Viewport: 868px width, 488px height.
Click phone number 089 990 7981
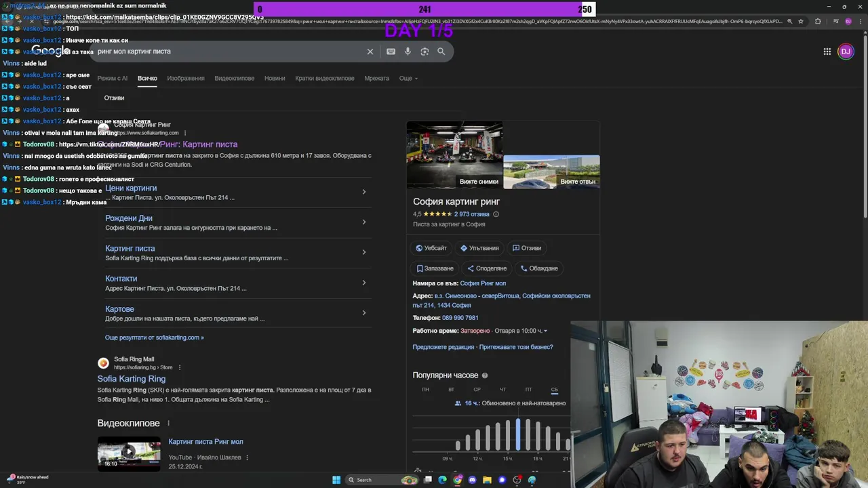460,318
